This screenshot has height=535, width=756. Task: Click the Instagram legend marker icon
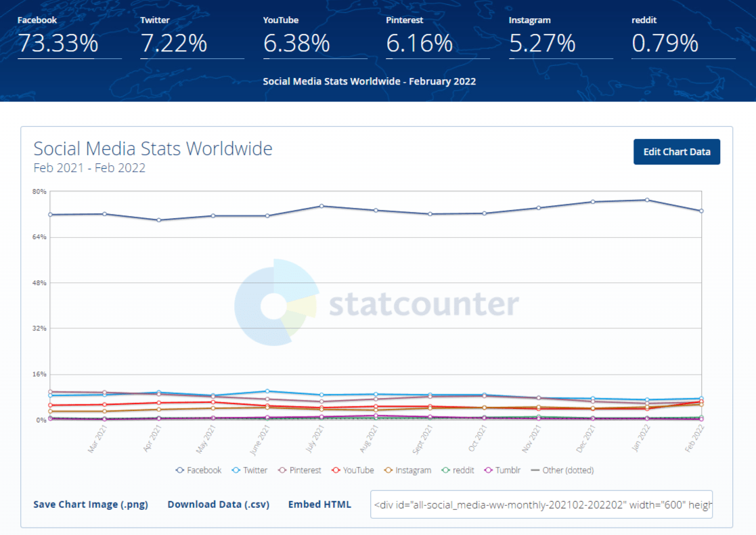[x=390, y=470]
